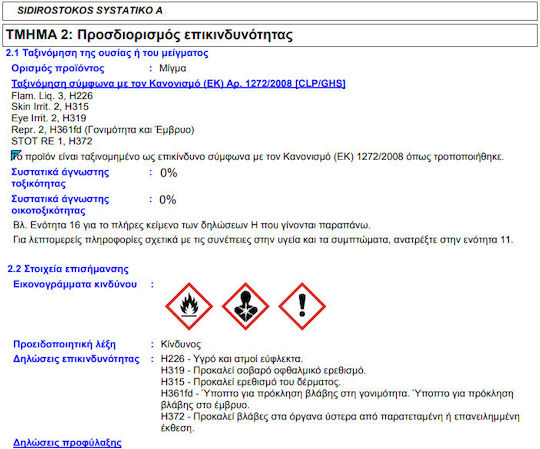Click the Συστατικά άγνωστης τοξικότητας label
The width and height of the screenshot is (540, 449).
pos(60,178)
